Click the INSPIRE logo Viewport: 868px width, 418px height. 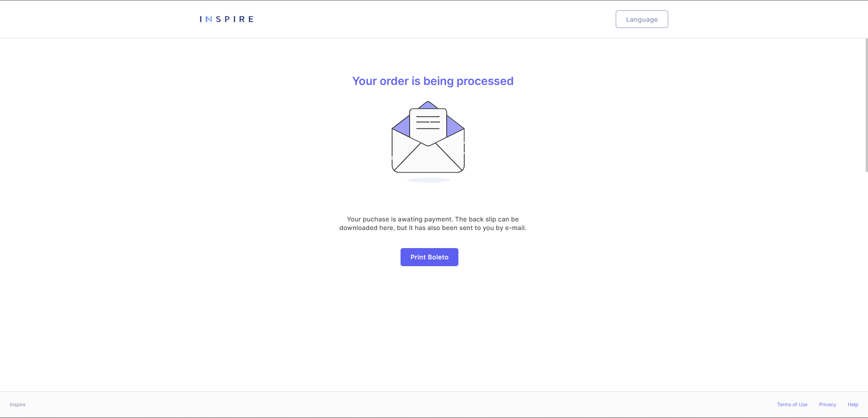[226, 19]
